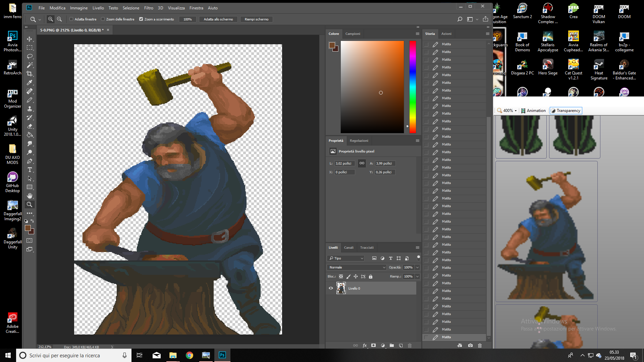Hide Livello 0 with the eye icon

[x=331, y=288]
